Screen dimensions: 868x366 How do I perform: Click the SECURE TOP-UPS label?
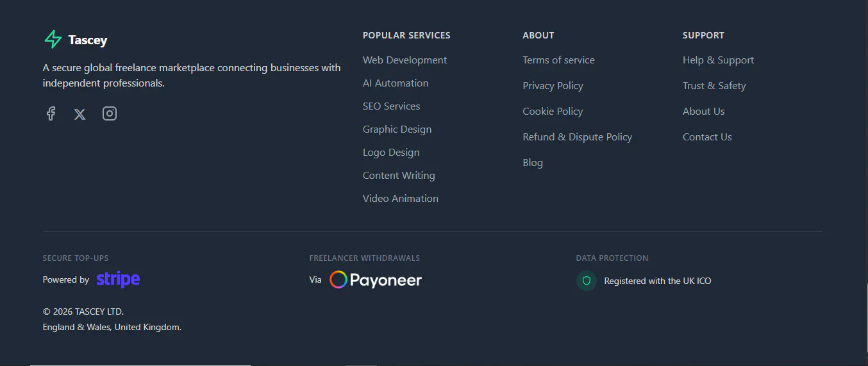coord(76,258)
